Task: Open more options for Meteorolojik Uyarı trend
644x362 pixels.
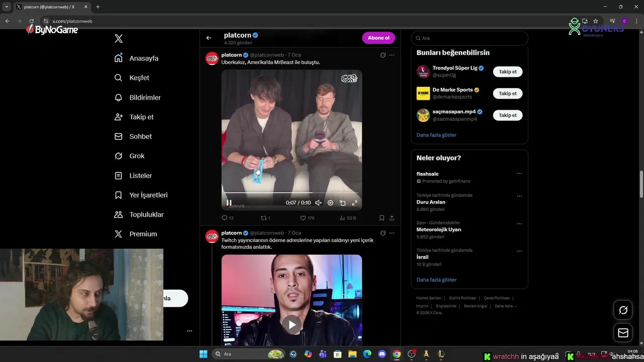Action: click(x=519, y=223)
